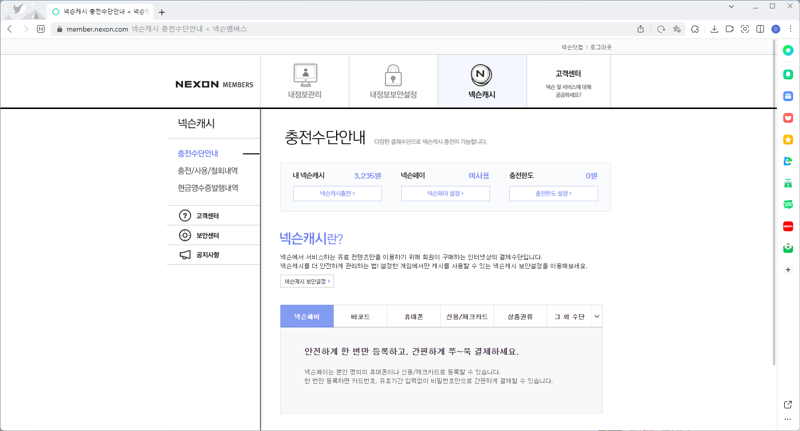The height and width of the screenshot is (431, 800).
Task: Switch to the 그 외 수단 tab
Action: coord(569,316)
